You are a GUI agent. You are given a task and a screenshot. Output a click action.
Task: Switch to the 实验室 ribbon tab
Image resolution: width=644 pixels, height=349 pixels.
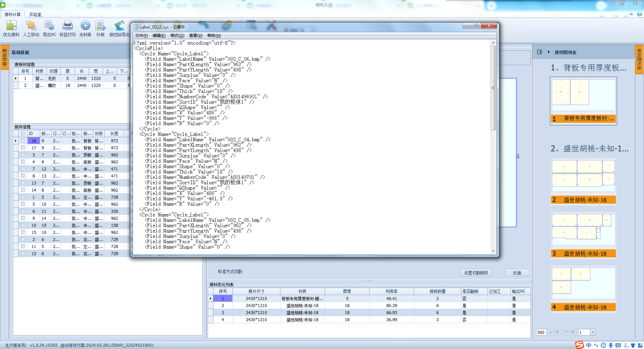point(35,14)
